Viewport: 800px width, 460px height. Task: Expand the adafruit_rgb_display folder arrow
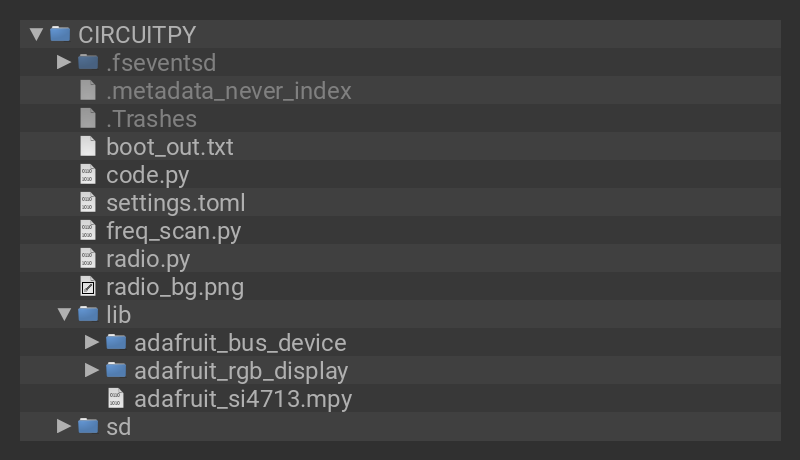(x=92, y=370)
